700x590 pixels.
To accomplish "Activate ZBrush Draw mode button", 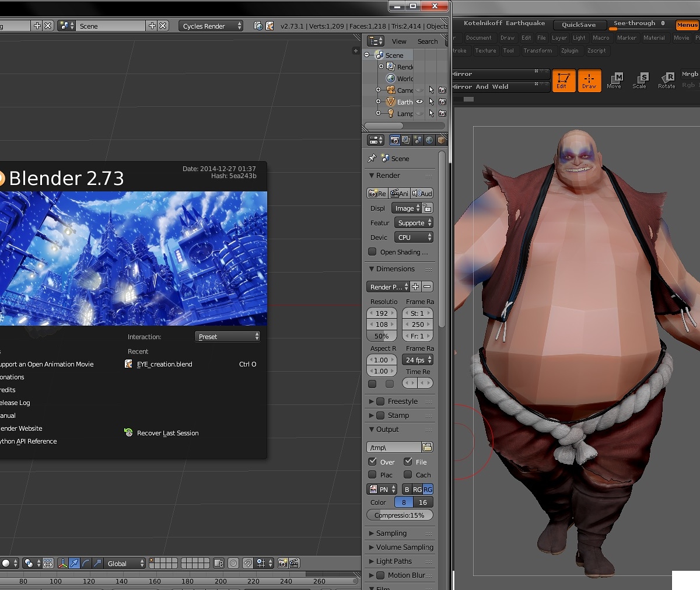I will 589,81.
